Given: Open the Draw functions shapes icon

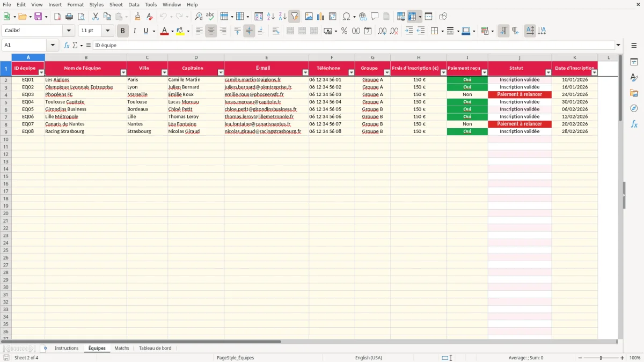Looking at the screenshot, I should tap(443, 17).
